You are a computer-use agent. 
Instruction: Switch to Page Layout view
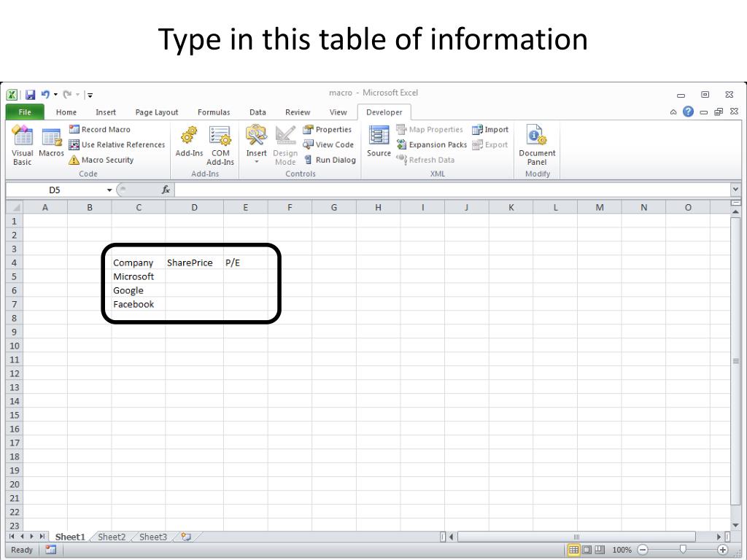pos(587,550)
